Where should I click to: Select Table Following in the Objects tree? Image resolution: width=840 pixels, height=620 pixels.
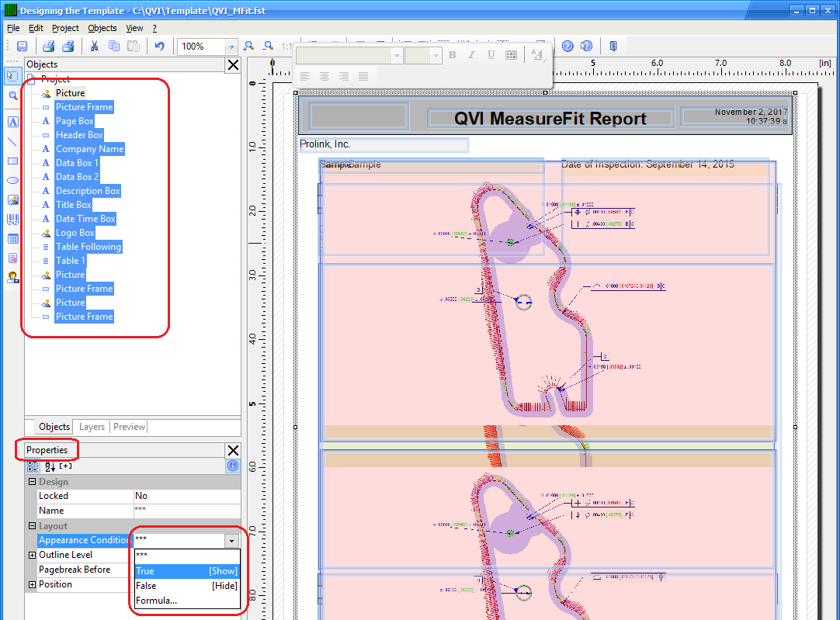tap(89, 247)
